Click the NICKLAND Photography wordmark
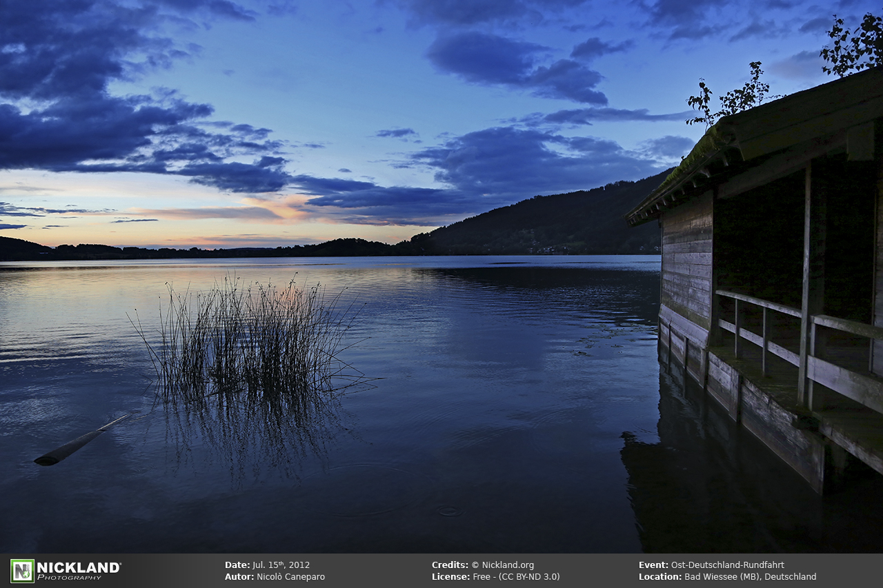Screen dimensions: 883x588 (x=78, y=570)
